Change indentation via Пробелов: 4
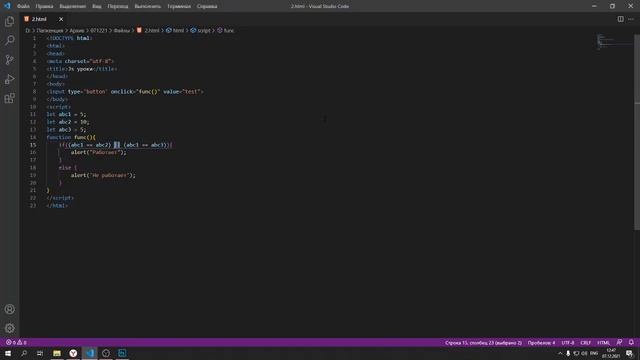 pyautogui.click(x=541, y=342)
